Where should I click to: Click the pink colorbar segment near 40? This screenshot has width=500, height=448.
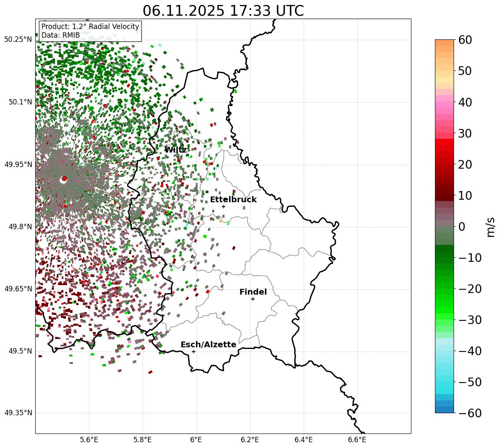point(444,104)
